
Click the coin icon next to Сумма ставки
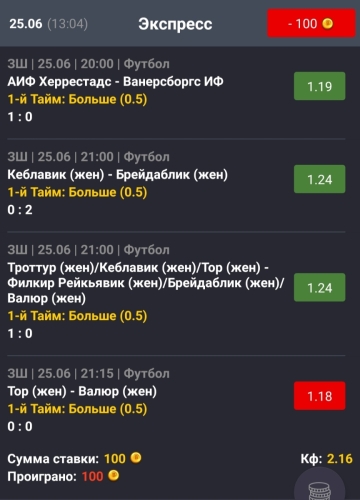click(136, 458)
